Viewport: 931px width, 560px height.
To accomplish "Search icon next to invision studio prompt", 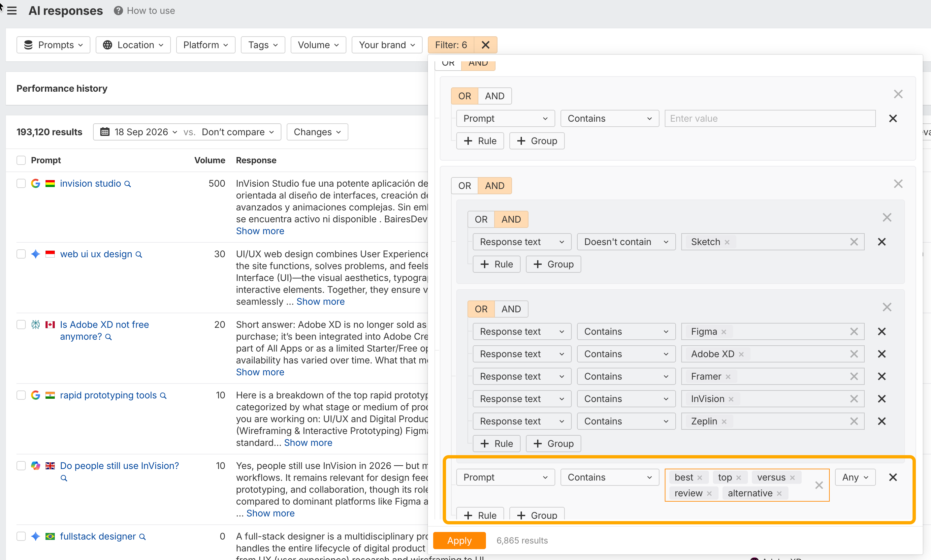I will (x=128, y=184).
